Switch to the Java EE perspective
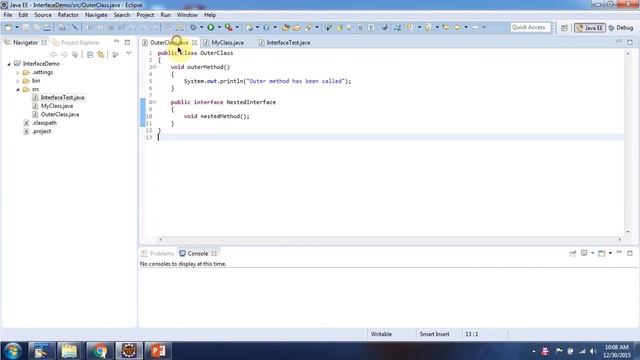The image size is (640, 360). coord(589,28)
